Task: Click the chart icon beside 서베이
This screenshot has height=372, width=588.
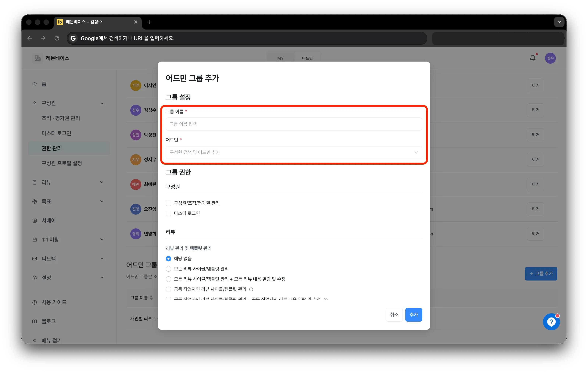Action: click(x=35, y=220)
